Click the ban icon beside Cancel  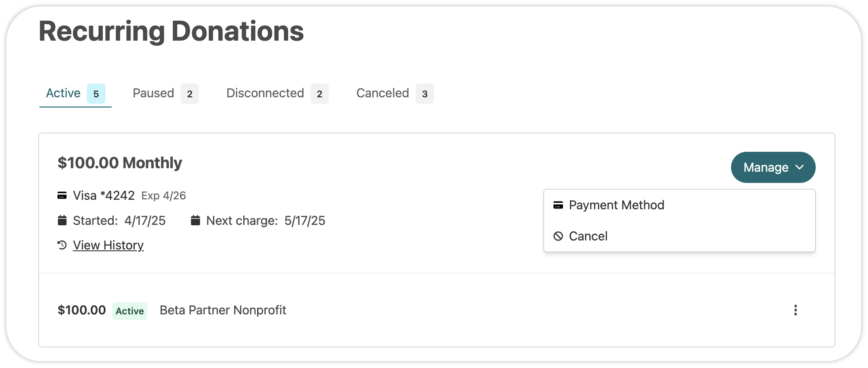click(558, 236)
